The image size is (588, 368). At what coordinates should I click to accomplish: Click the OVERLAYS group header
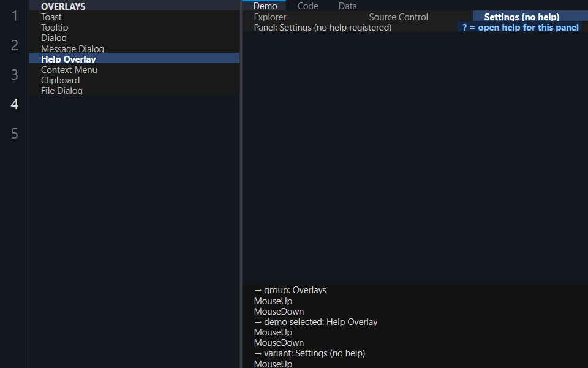134,6
